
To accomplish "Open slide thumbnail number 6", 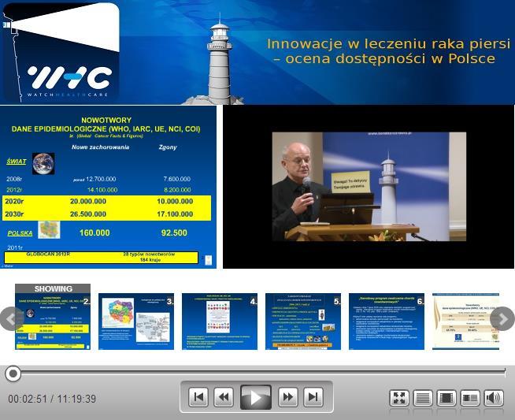I will 386,322.
